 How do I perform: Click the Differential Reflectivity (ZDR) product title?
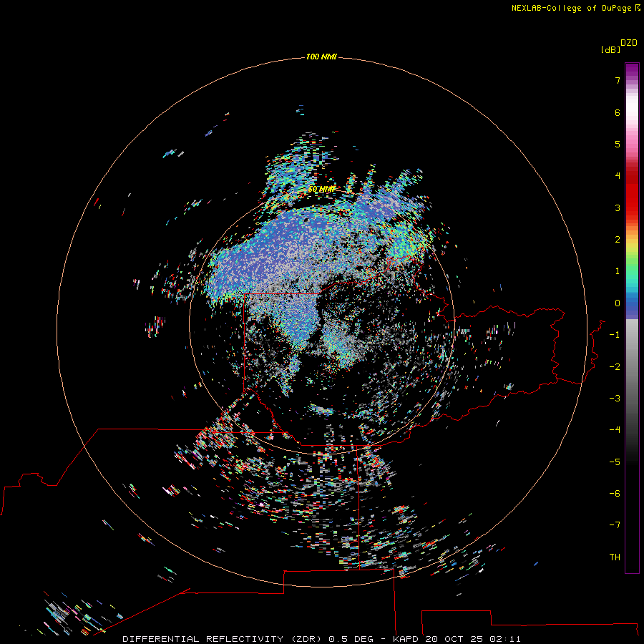click(x=222, y=639)
